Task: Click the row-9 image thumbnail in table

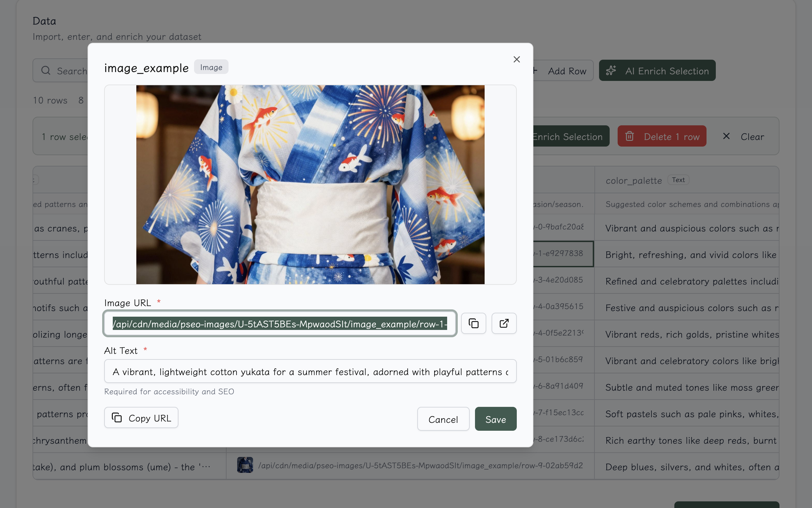Action: click(245, 465)
